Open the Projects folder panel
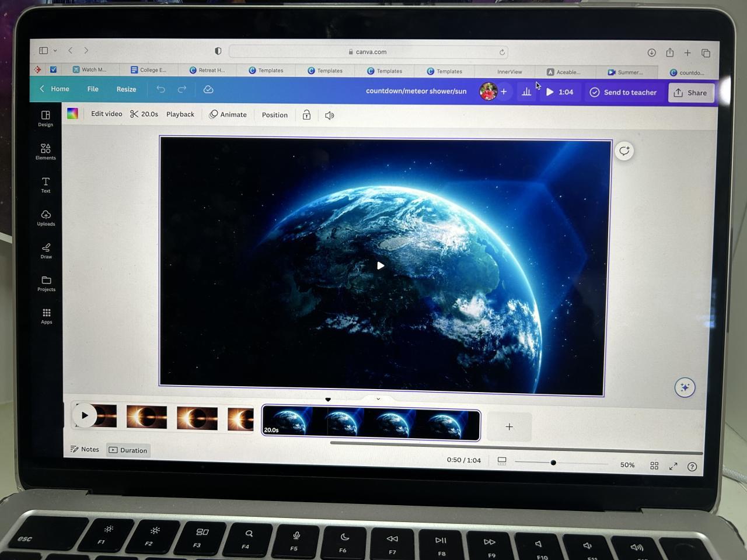Viewport: 747px width, 560px height. pyautogui.click(x=47, y=283)
